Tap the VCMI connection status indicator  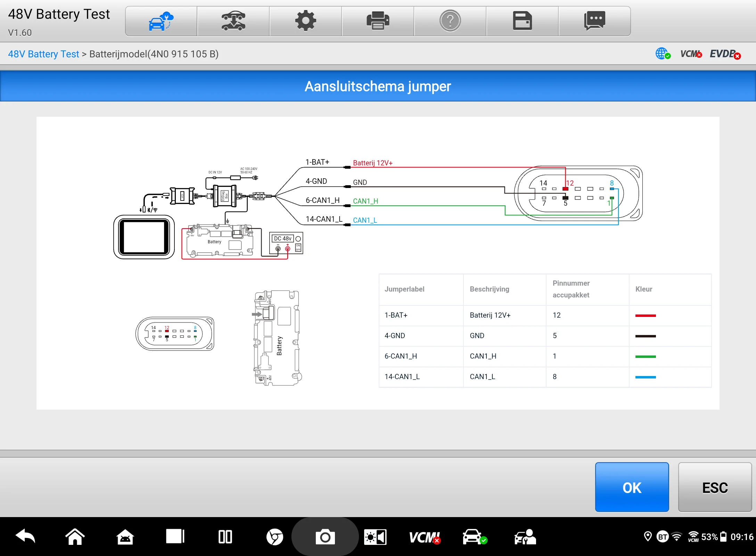coord(691,54)
